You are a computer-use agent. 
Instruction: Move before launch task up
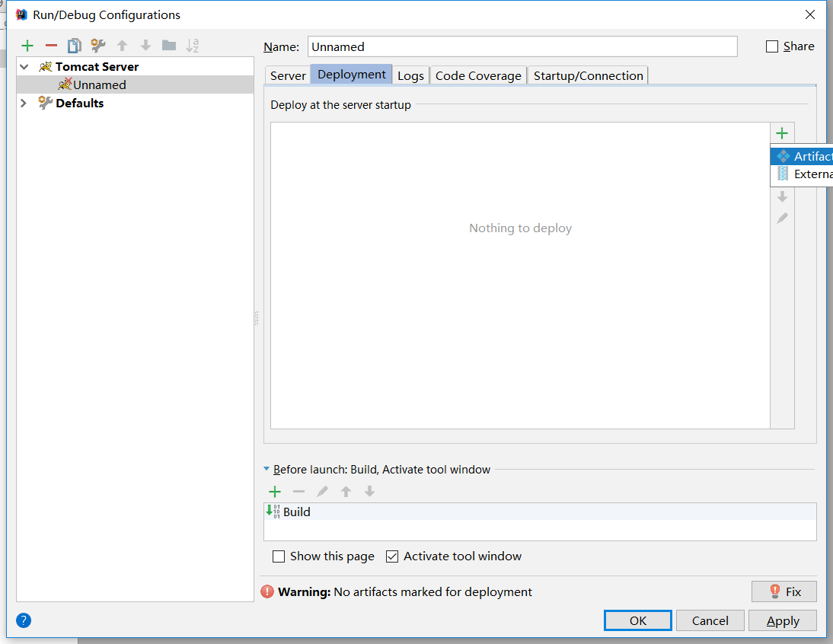click(346, 492)
